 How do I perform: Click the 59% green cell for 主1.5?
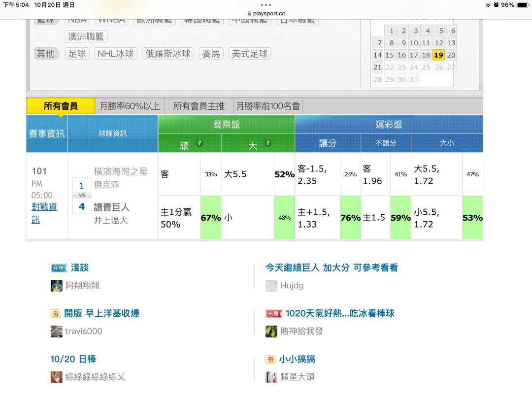[400, 218]
